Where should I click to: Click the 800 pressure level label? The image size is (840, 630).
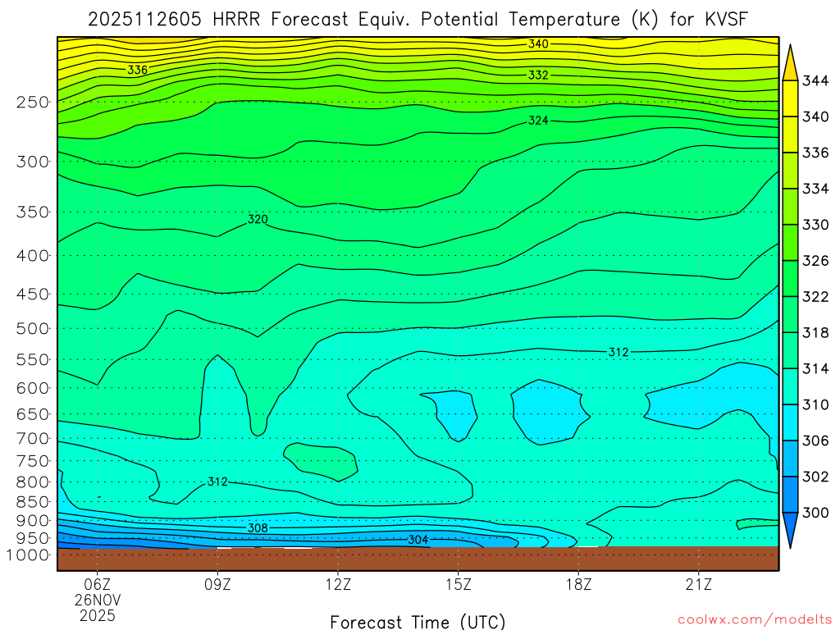click(x=33, y=482)
